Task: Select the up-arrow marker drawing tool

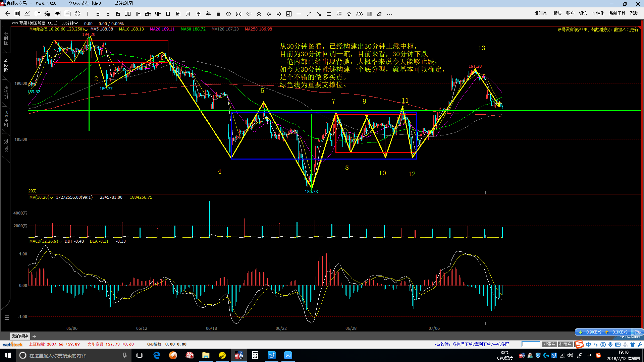Action: pyautogui.click(x=349, y=14)
